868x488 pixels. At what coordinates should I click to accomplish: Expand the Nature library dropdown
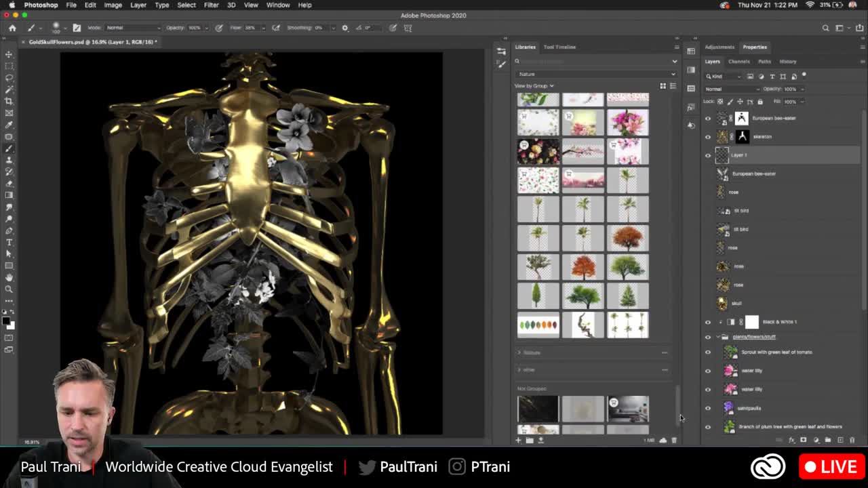tap(674, 73)
